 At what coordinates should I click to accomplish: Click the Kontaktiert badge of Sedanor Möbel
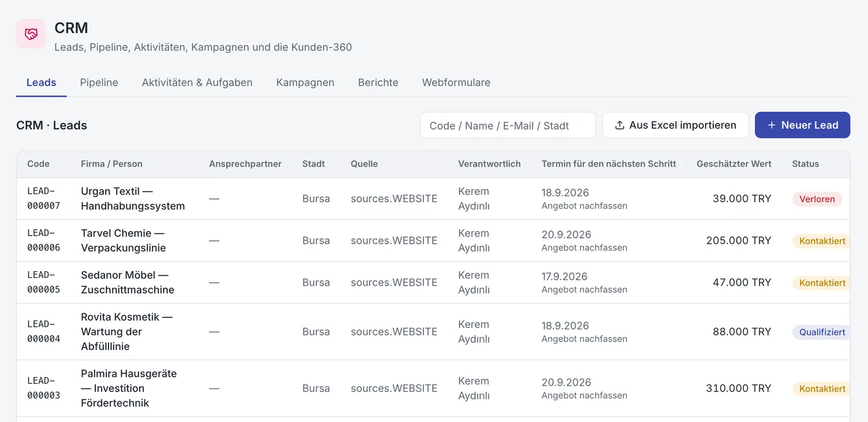(x=822, y=282)
